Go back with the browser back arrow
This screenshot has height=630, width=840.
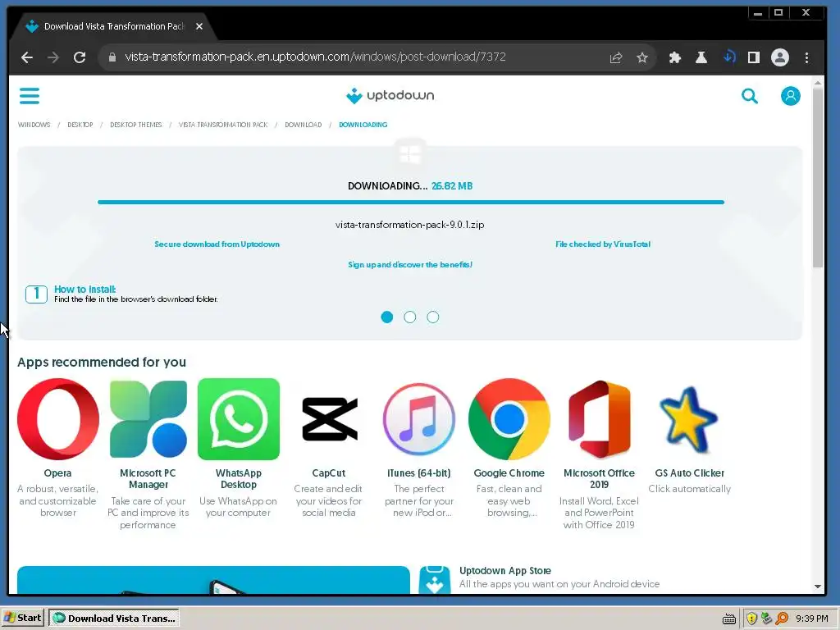tap(27, 57)
